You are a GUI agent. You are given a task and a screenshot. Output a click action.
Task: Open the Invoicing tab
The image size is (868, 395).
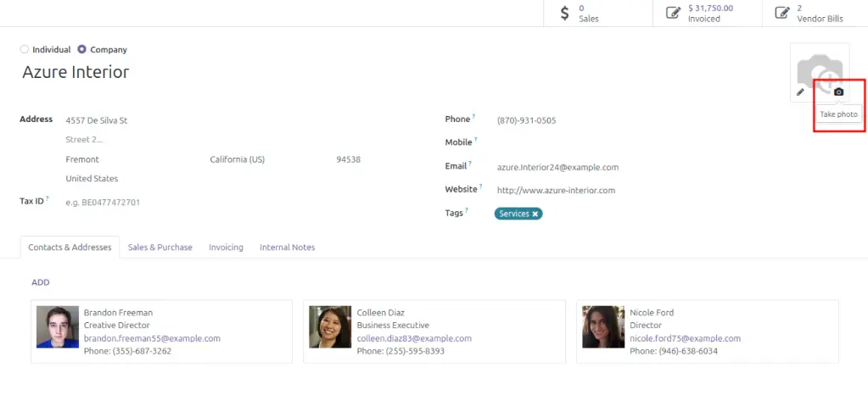tap(226, 248)
